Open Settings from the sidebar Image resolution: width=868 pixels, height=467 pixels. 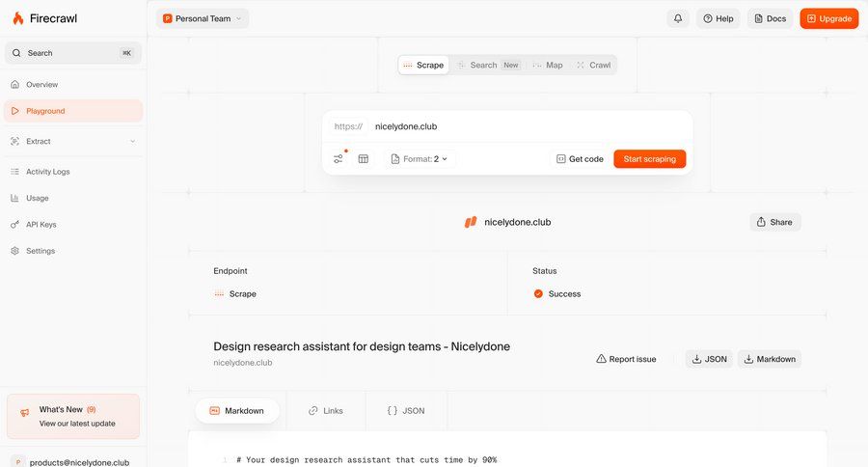point(40,251)
